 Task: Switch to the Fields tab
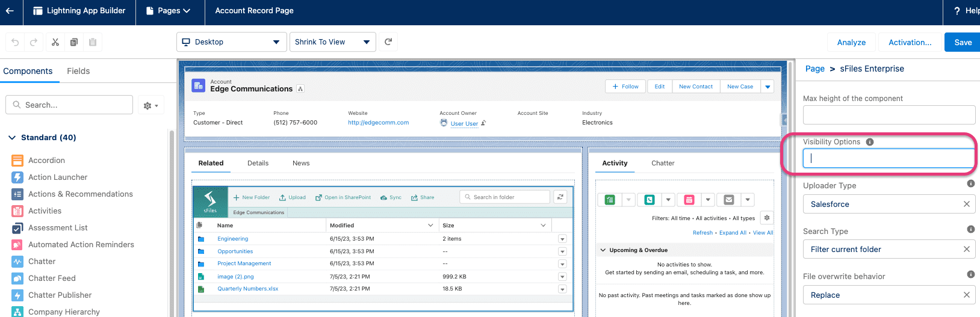point(78,71)
